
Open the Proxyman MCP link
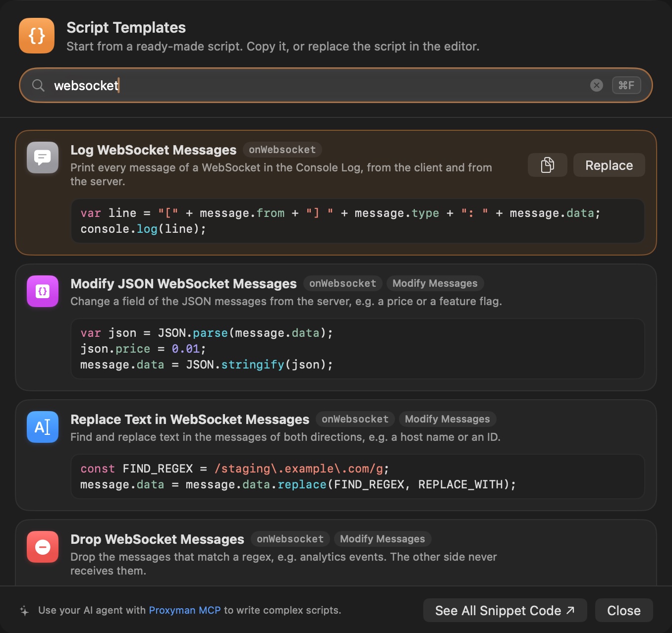point(185,610)
